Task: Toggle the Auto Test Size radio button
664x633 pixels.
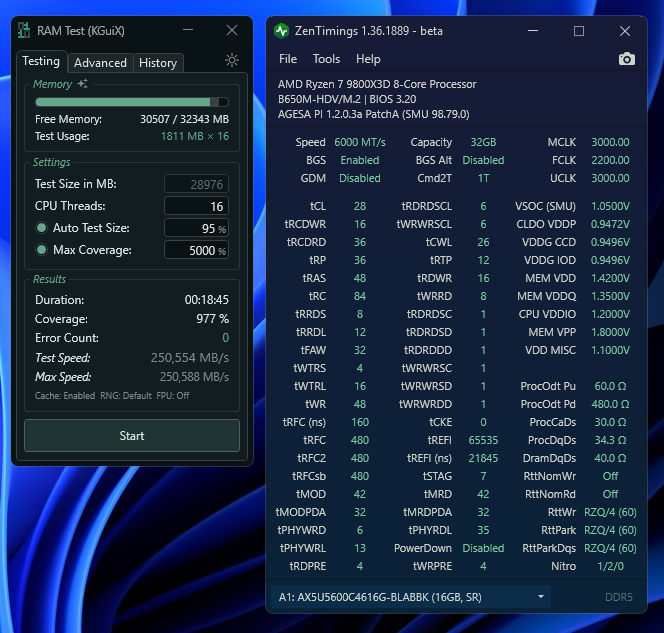Action: [42, 228]
